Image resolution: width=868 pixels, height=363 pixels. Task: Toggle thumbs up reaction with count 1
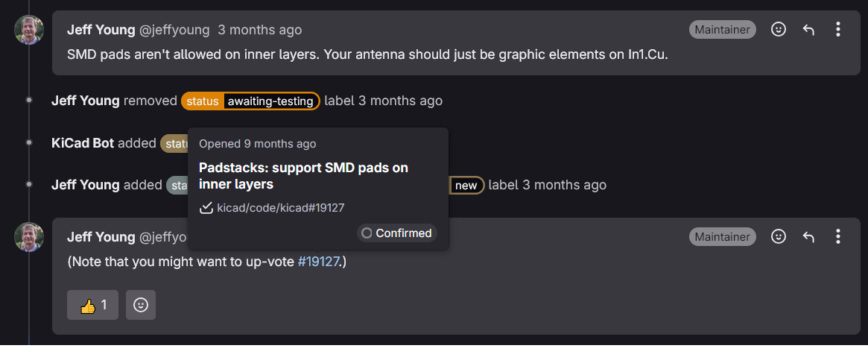click(x=92, y=305)
